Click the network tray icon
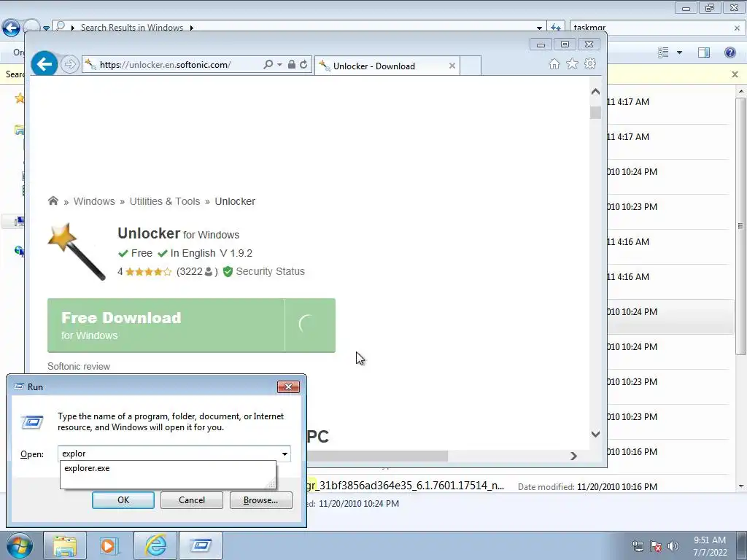This screenshot has height=560, width=747. [638, 546]
